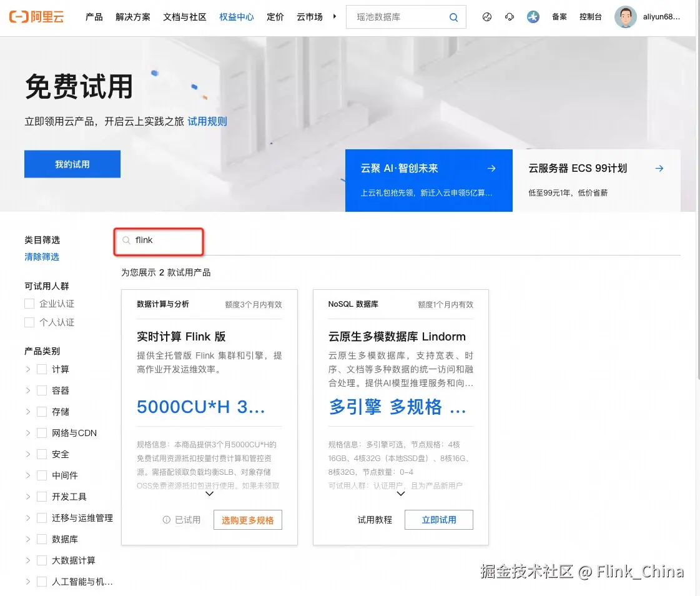Tick the 网络与CDN category checkbox

click(x=42, y=433)
